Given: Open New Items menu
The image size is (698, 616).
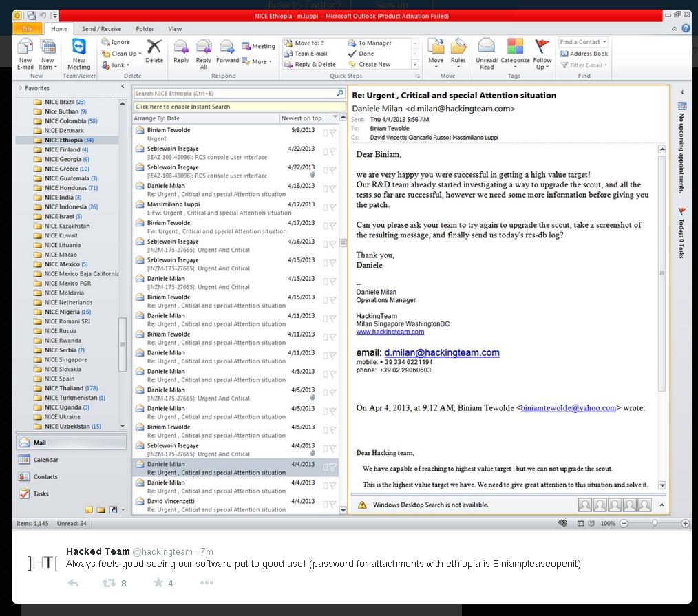Looking at the screenshot, I should [x=47, y=54].
